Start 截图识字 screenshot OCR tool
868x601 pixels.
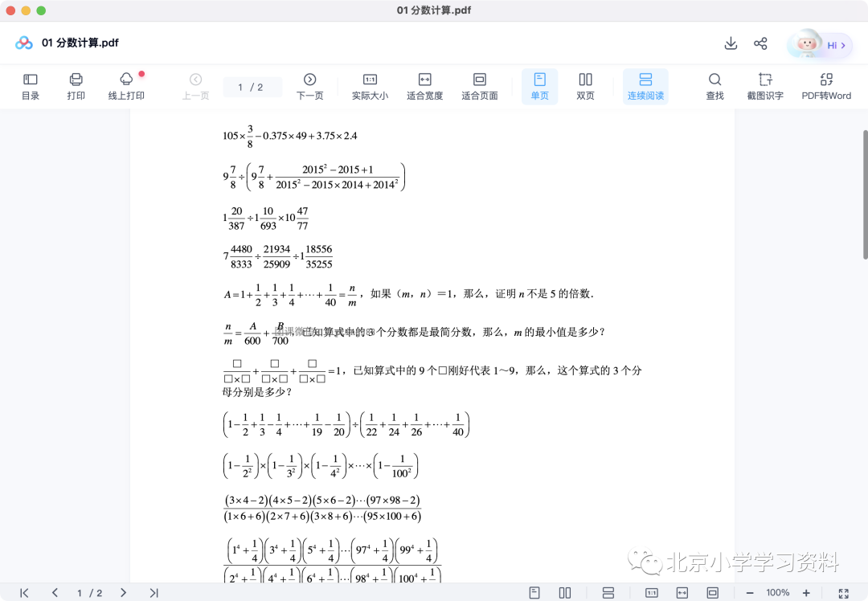(765, 87)
